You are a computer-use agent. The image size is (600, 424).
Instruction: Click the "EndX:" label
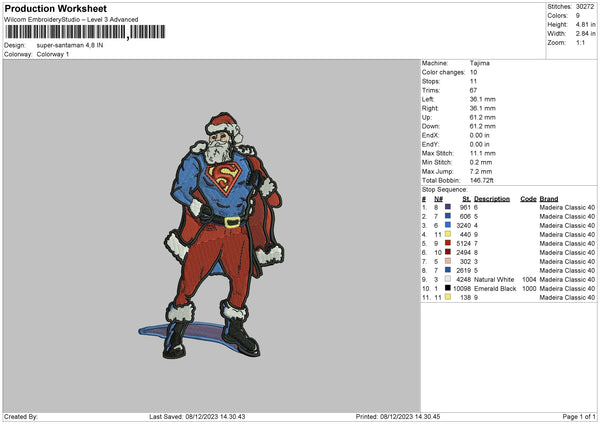click(430, 135)
